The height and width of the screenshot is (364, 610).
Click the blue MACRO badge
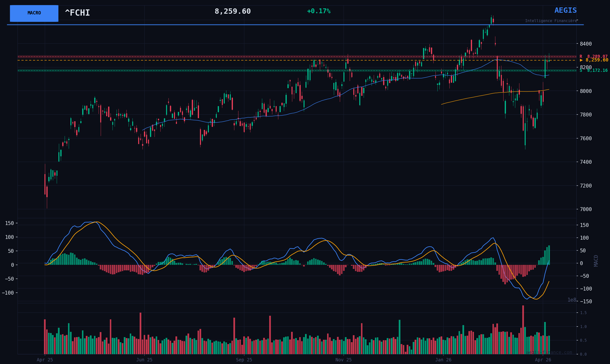pos(34,13)
